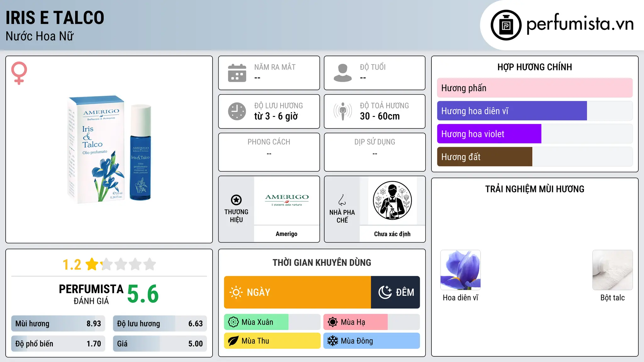This screenshot has width=644, height=362.
Task: Click the NĂM RA MẮT label
Action: [275, 67]
